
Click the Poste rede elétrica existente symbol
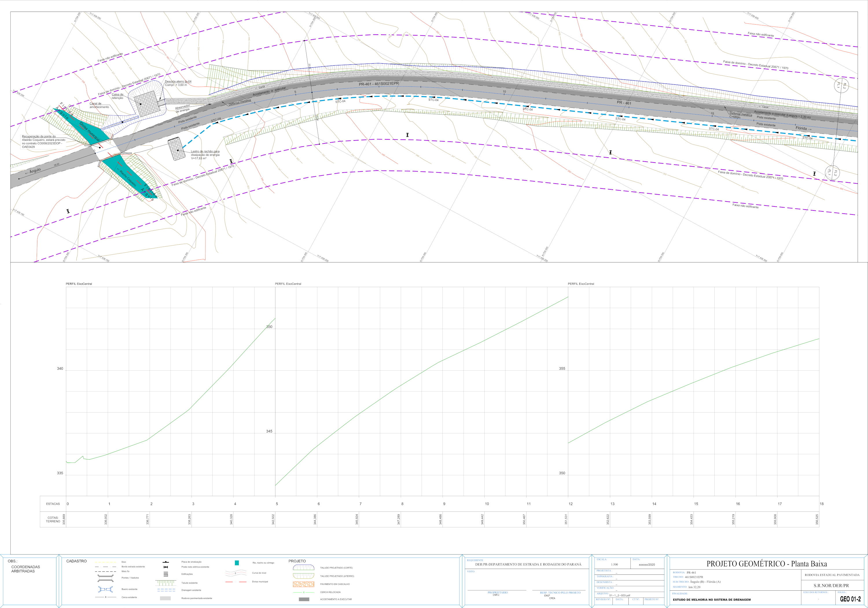coord(165,567)
